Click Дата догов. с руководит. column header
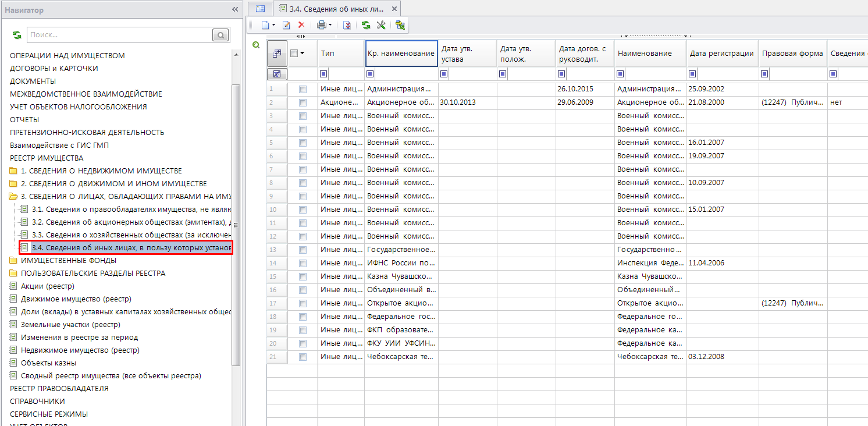 tap(585, 54)
